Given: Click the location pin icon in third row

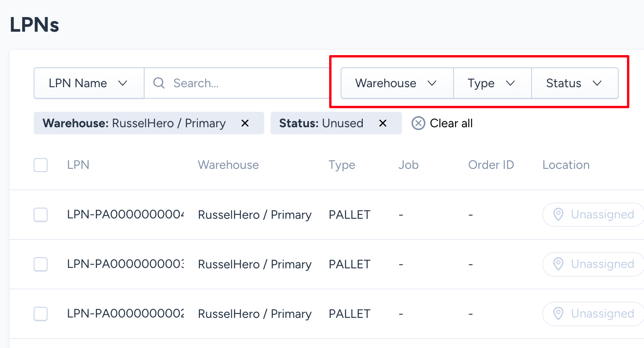Looking at the screenshot, I should [x=558, y=314].
